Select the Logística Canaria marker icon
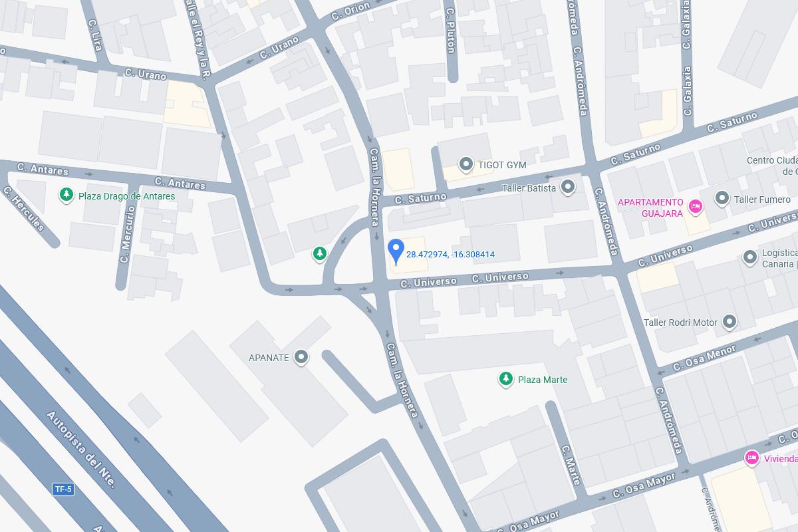 [x=750, y=257]
